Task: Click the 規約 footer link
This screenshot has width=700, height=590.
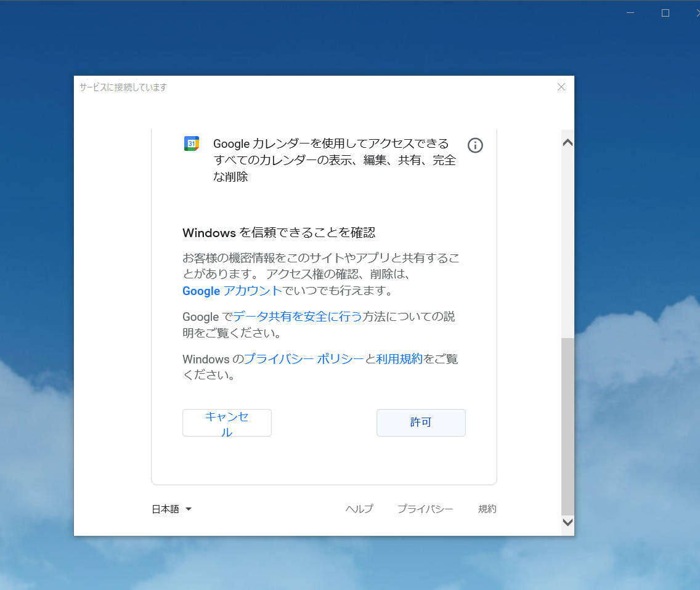Action: pos(487,509)
